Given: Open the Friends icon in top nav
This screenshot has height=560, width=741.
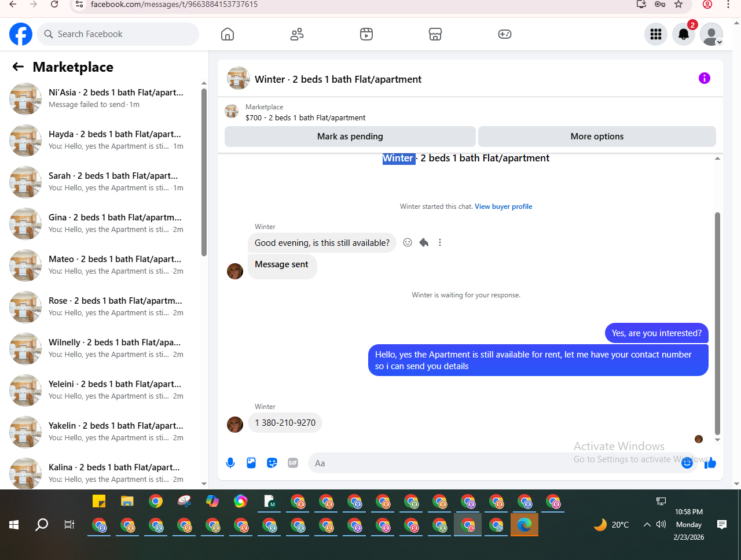Looking at the screenshot, I should click(297, 34).
